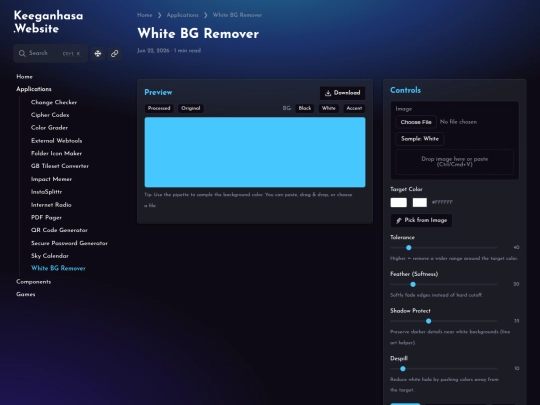Switch preview to Original view
Viewport: 540px width, 405px height.
click(191, 108)
